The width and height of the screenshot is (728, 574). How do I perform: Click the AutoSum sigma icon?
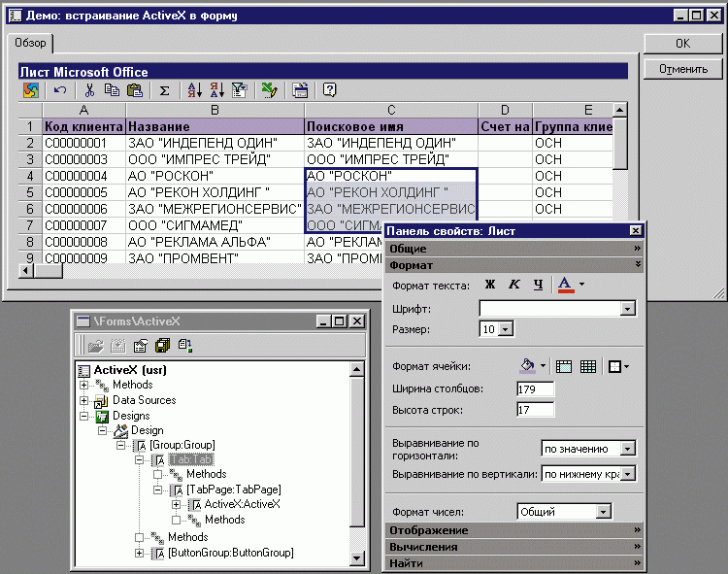pyautogui.click(x=164, y=90)
